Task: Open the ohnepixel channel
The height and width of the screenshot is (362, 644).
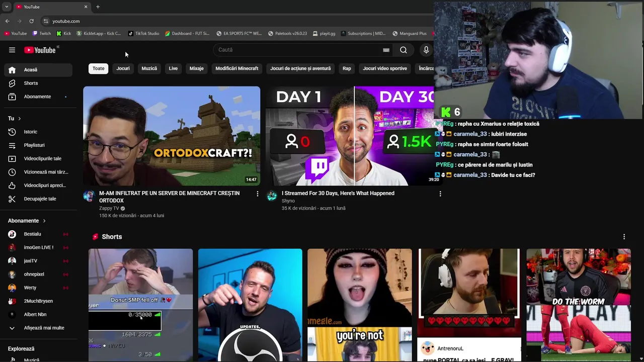Action: click(x=38, y=275)
